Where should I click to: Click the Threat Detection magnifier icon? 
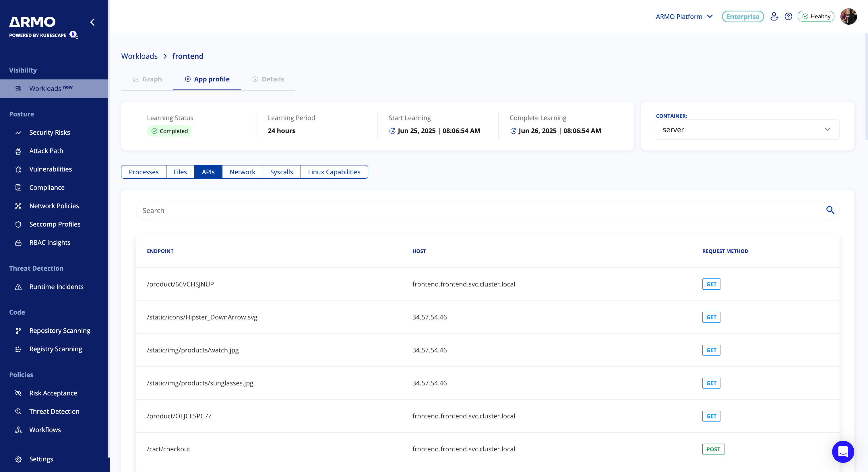click(18, 411)
